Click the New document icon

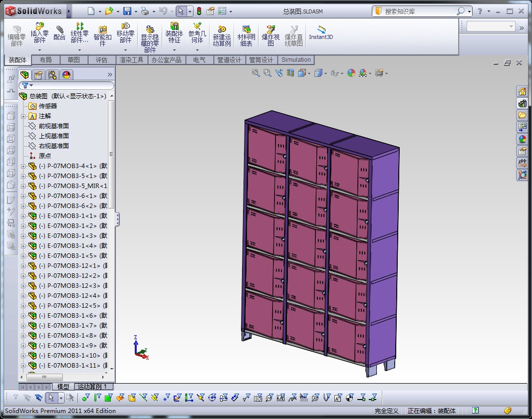click(91, 11)
